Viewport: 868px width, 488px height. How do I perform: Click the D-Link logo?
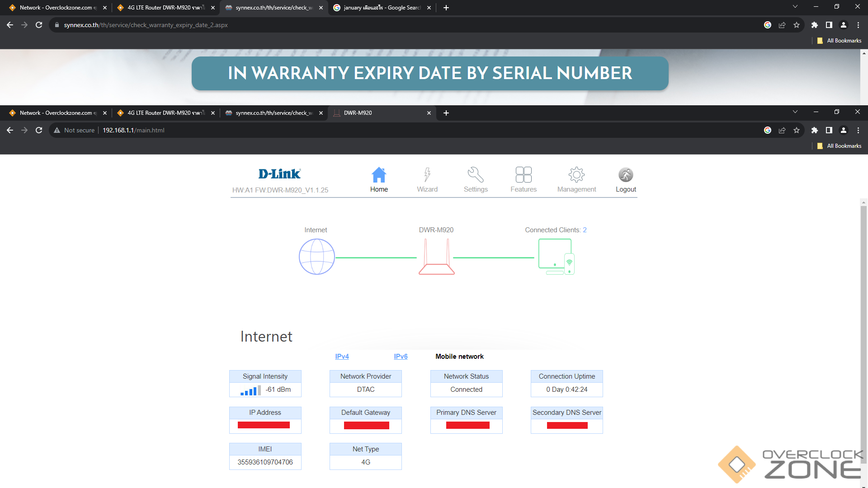tap(279, 174)
